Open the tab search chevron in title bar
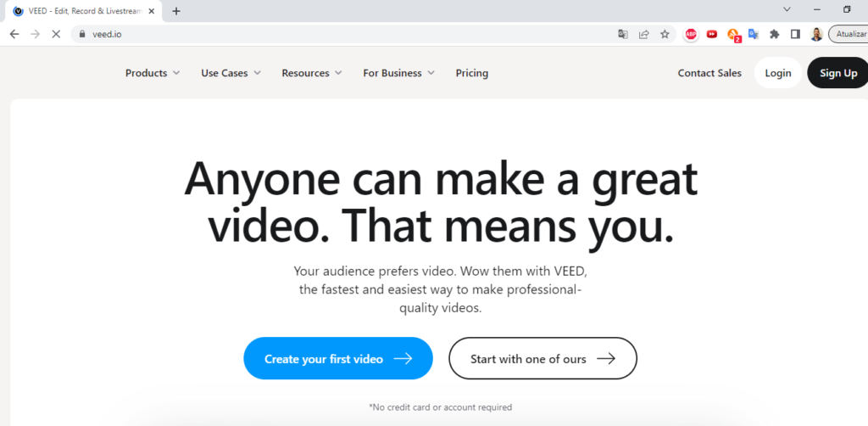This screenshot has width=868, height=426. (787, 9)
